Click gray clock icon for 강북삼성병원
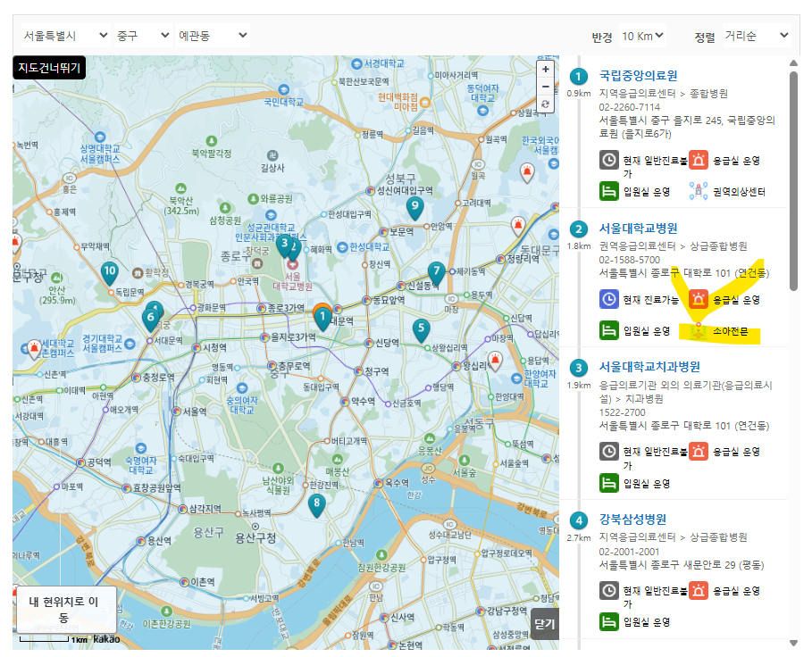 609,590
